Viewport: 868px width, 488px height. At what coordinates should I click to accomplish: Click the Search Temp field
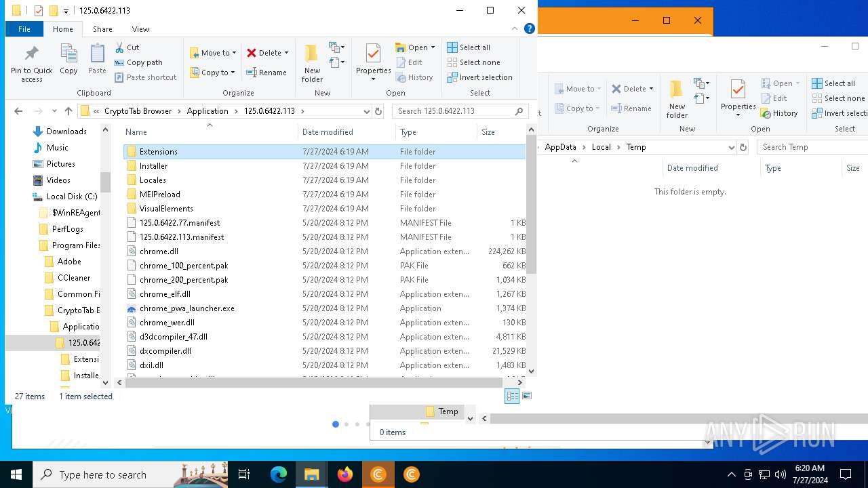coord(812,147)
